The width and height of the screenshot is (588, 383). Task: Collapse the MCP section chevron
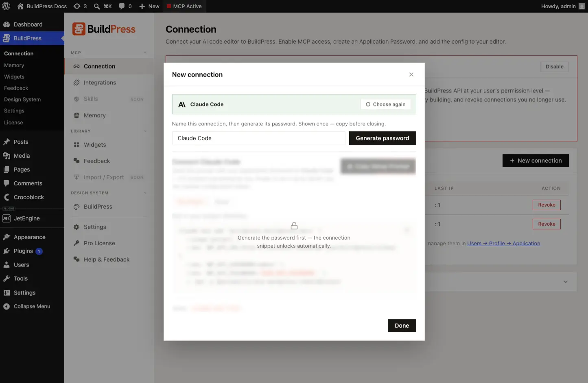(x=145, y=53)
